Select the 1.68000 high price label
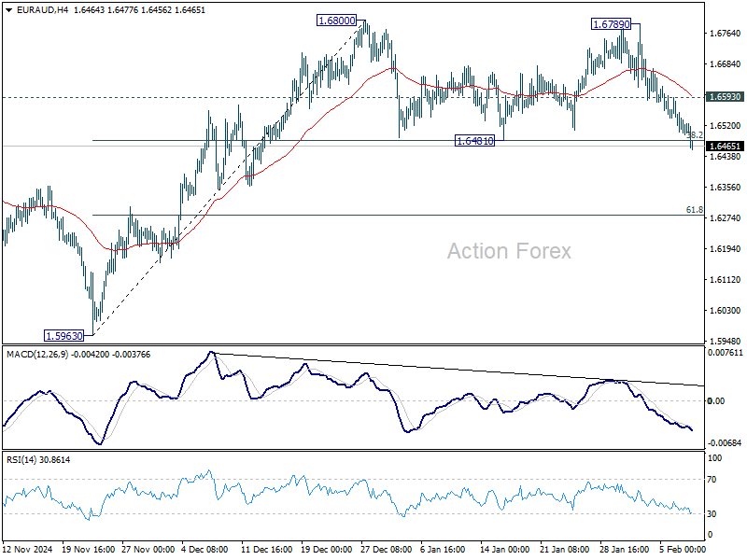The image size is (747, 560). point(337,21)
